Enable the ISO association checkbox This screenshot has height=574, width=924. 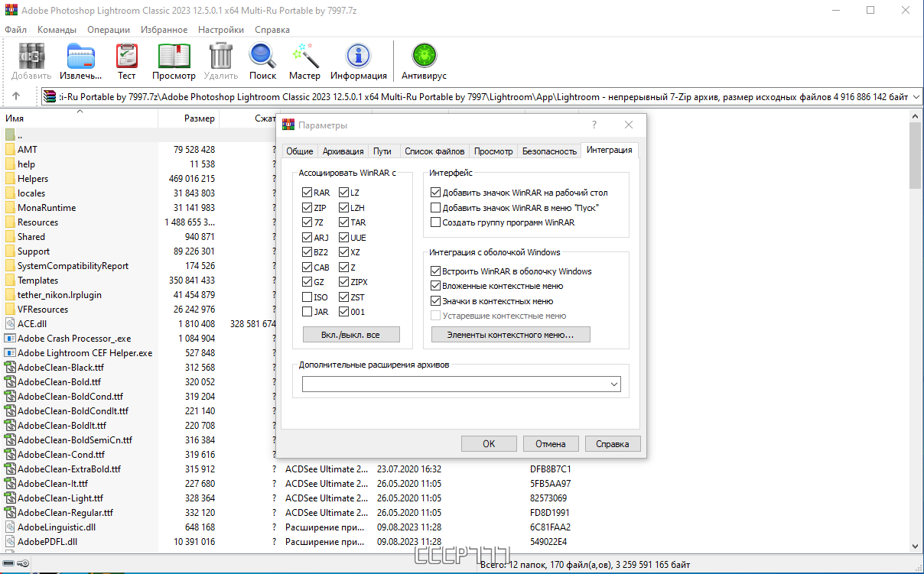tap(307, 297)
